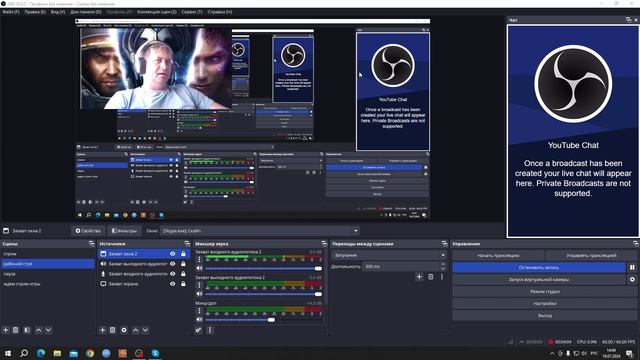
Task: Open options dots for Захват входного аудиопотока 2
Action: coord(199,259)
